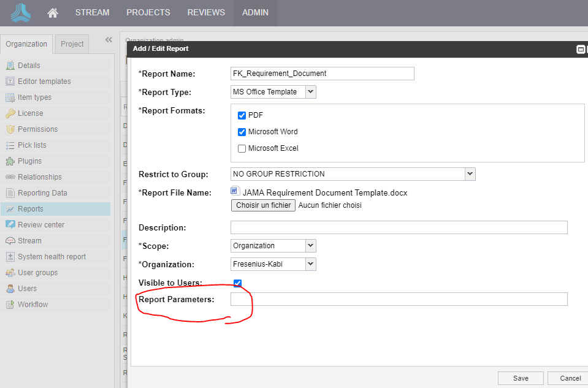
Task: Click the Relationships link icon
Action: click(x=10, y=177)
